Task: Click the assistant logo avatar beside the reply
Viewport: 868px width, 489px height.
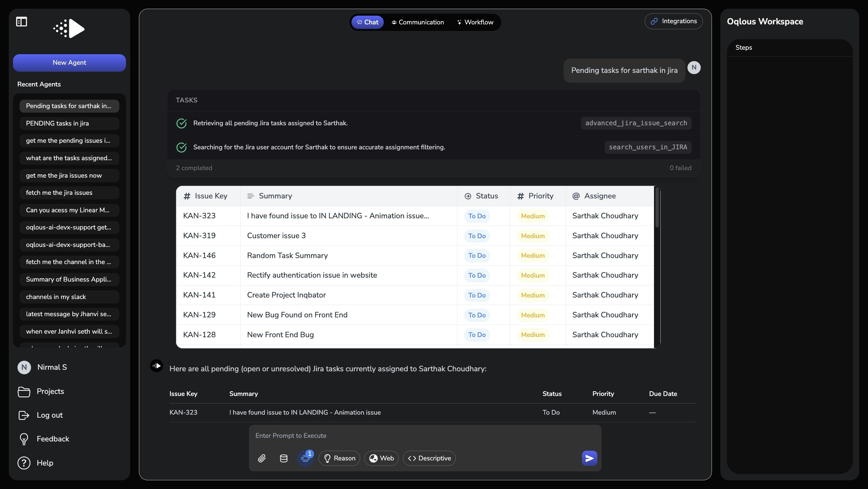Action: click(x=156, y=366)
